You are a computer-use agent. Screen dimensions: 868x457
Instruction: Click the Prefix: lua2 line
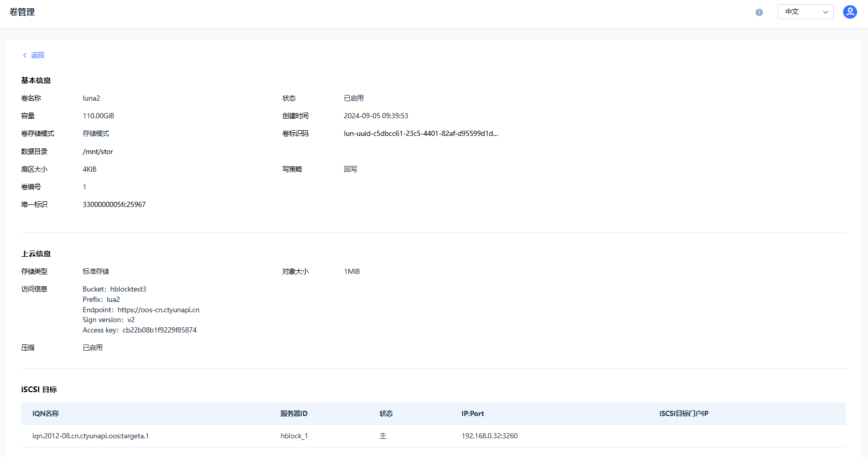coord(102,299)
